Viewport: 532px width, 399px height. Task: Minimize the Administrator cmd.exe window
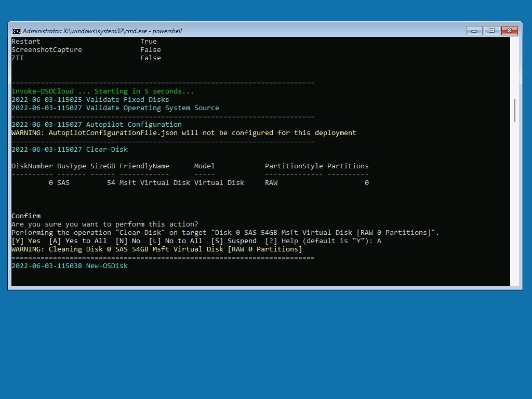474,31
